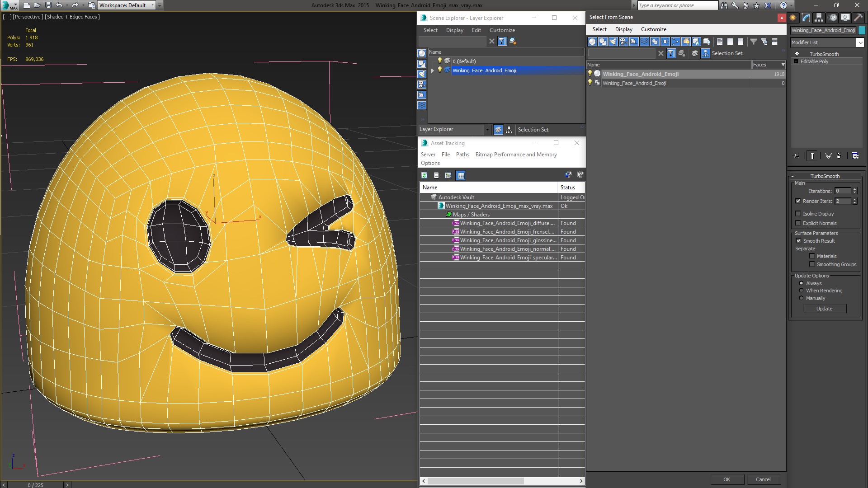Open the Hierarchy command panel tab
Image resolution: width=868 pixels, height=488 pixels.
(x=819, y=18)
